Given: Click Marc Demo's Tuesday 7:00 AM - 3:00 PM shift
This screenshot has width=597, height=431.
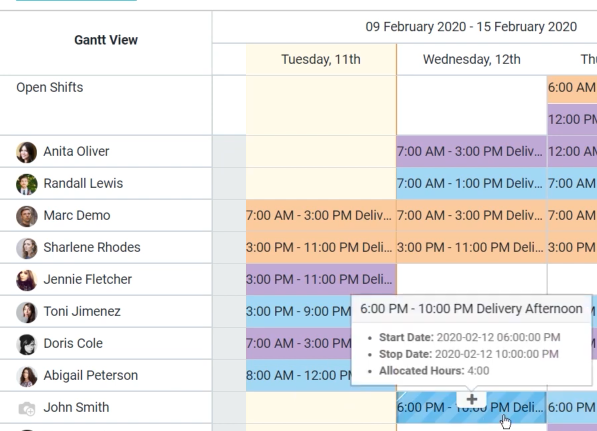Looking at the screenshot, I should coord(321,216).
